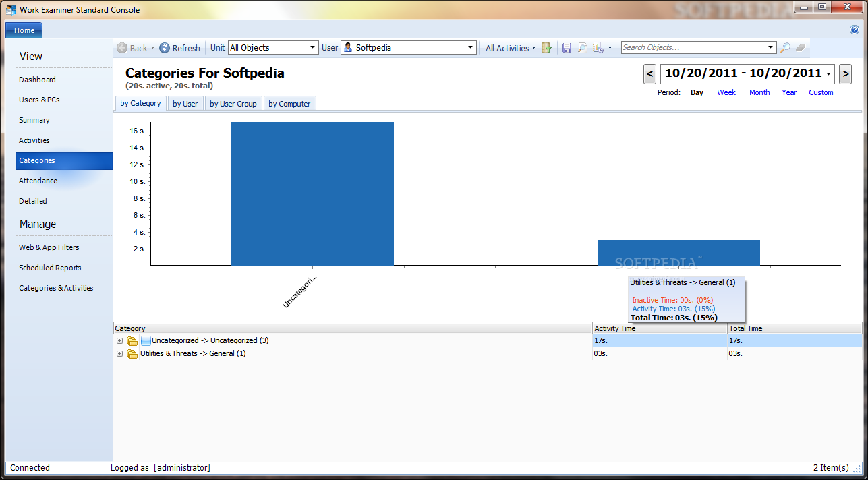This screenshot has width=868, height=480.
Task: Click the short Utilities & Threats chart bar
Action: 678,253
